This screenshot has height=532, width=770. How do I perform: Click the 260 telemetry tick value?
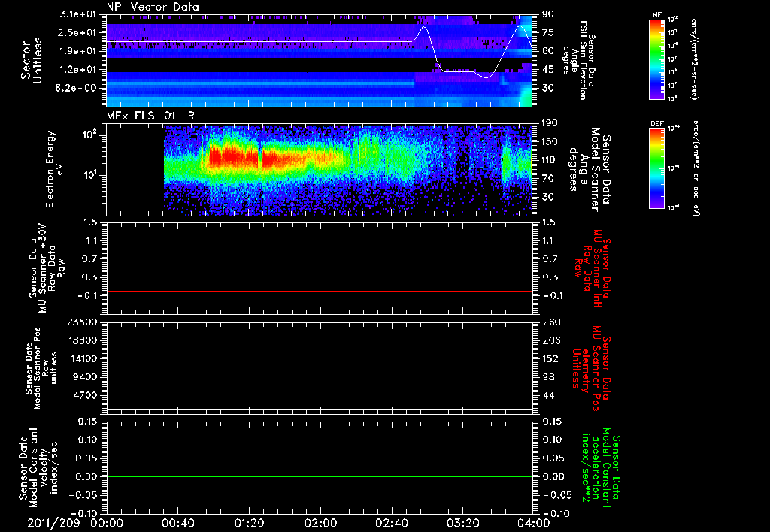[x=550, y=322]
